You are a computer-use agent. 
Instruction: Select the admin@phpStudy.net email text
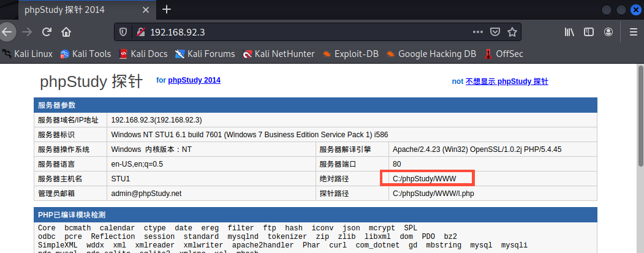(x=146, y=193)
